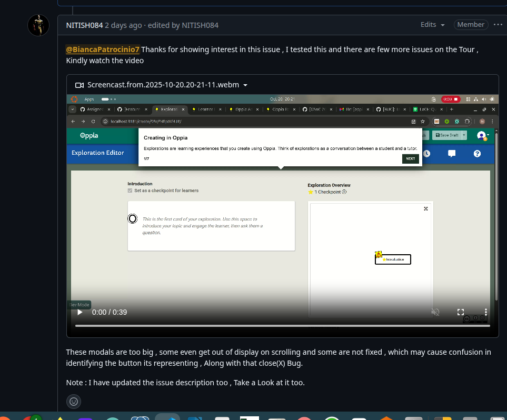Image resolution: width=507 pixels, height=420 pixels.
Task: Click the Member badge on the comment
Action: point(470,25)
